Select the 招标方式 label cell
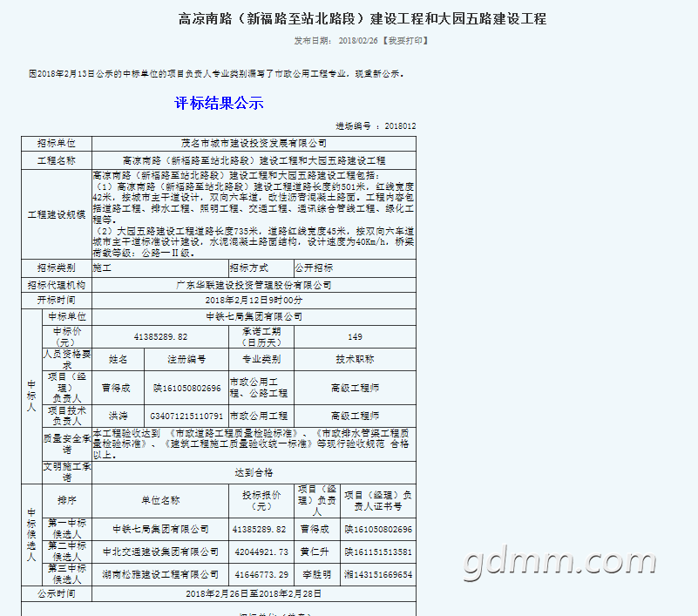Screen dimensions: 698x616 261,268
